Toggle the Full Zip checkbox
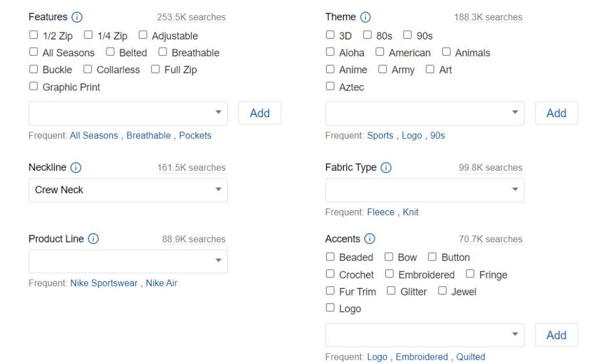595x364 pixels. [155, 70]
